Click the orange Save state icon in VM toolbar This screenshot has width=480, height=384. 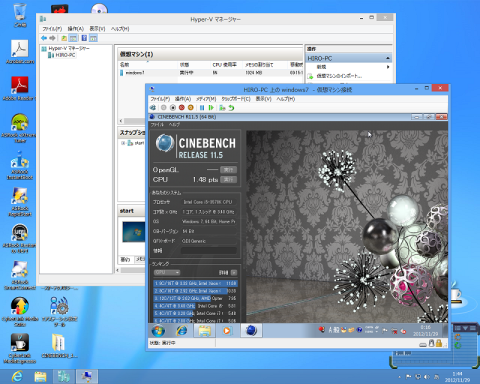191,108
